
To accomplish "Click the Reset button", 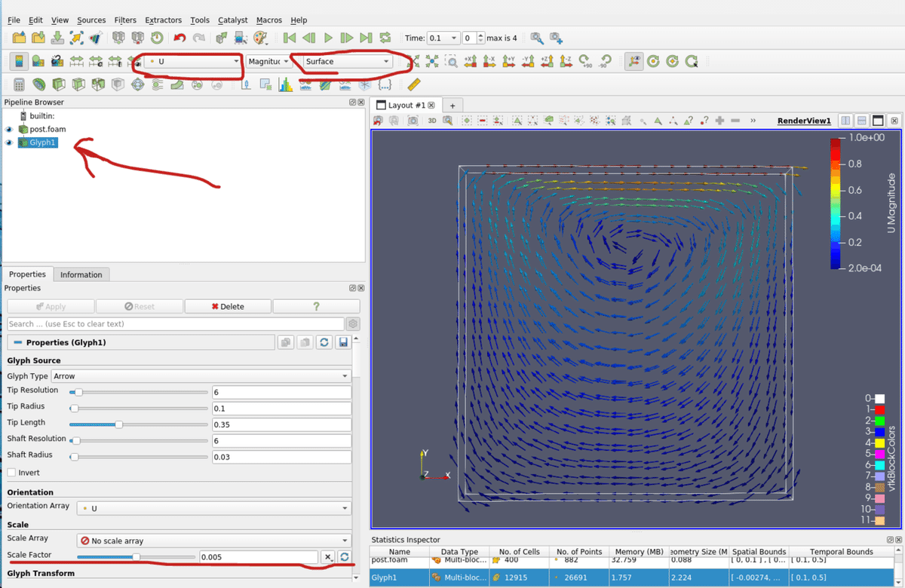I will pyautogui.click(x=140, y=306).
